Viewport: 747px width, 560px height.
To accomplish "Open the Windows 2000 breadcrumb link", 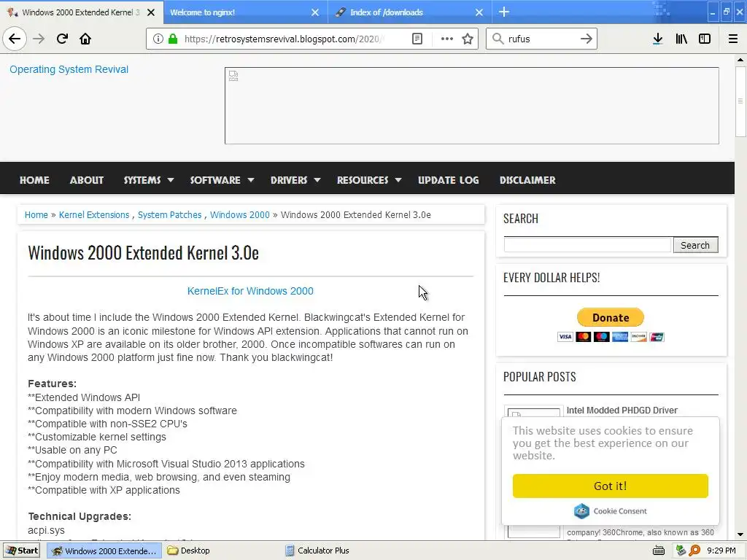I will [239, 215].
